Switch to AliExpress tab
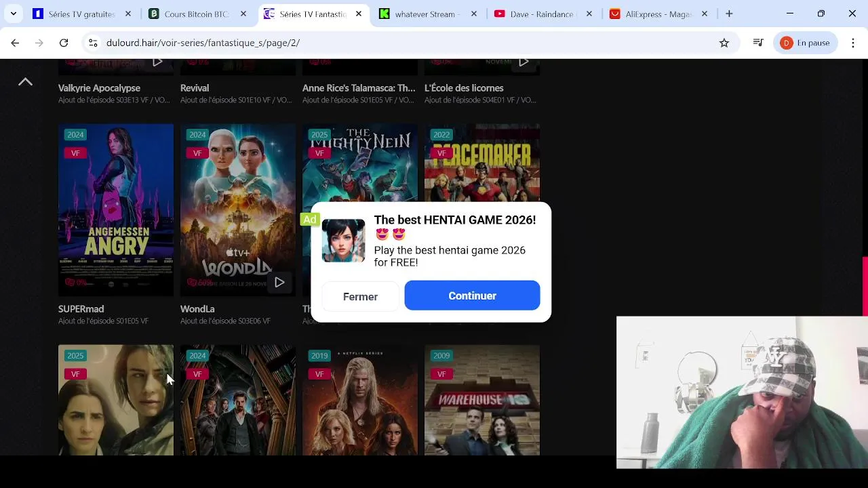The width and height of the screenshot is (868, 488). [658, 14]
